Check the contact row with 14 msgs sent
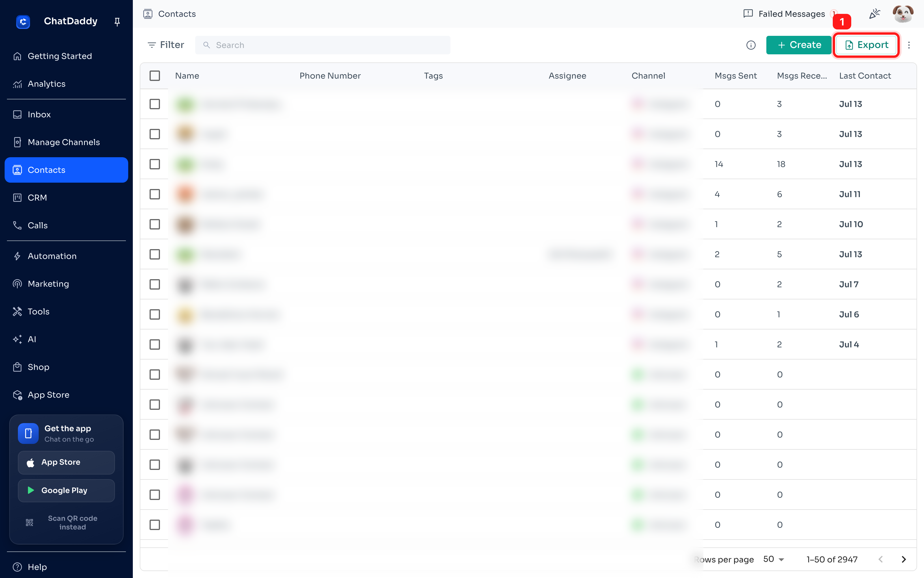924x578 pixels. (x=155, y=164)
